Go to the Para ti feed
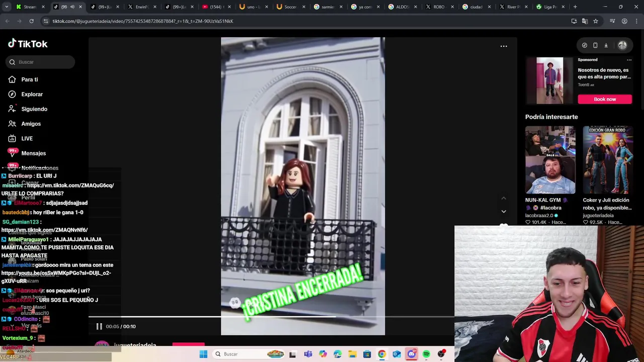644x362 pixels. pos(30,79)
